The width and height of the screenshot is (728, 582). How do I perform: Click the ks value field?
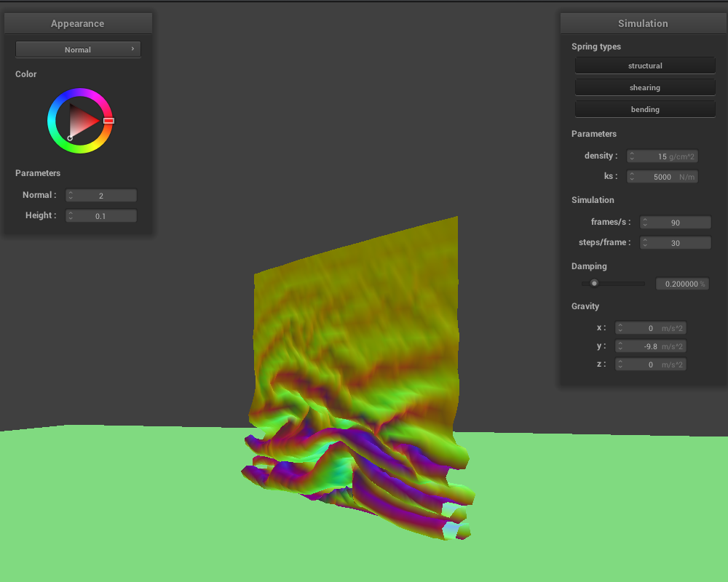tap(662, 176)
